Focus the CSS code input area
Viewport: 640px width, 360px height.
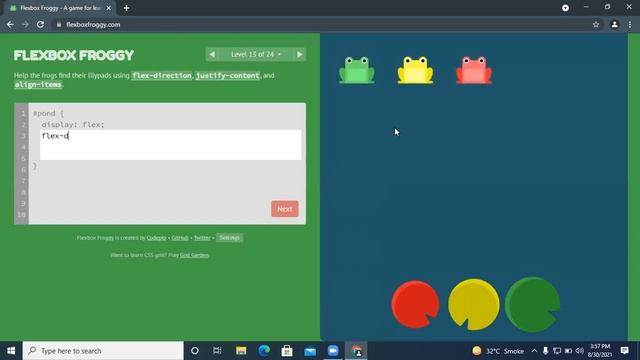[171, 145]
